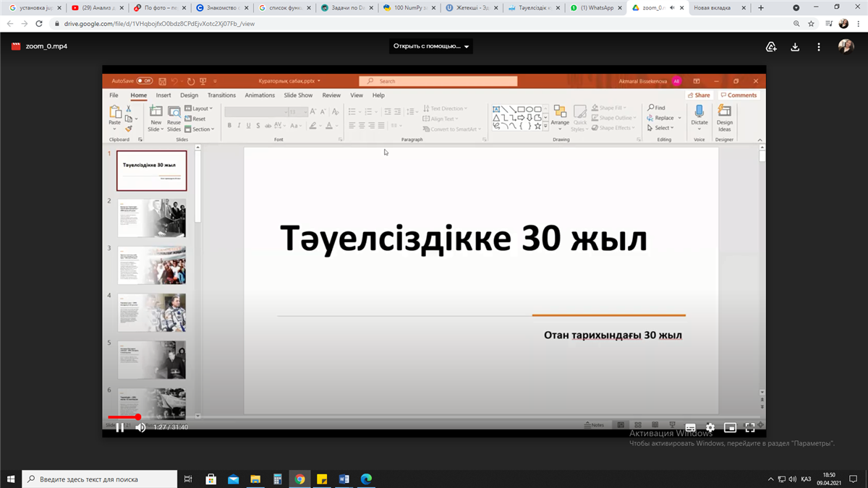This screenshot has height=488, width=868.
Task: Mute the video with the speaker icon
Action: (x=140, y=427)
